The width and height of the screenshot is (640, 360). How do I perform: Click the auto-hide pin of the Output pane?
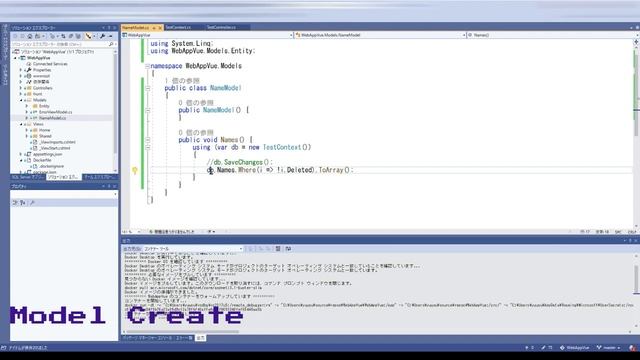click(x=630, y=241)
